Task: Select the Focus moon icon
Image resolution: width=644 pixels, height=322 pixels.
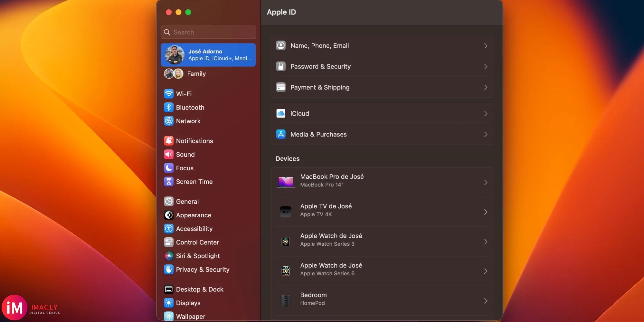Action: [169, 168]
